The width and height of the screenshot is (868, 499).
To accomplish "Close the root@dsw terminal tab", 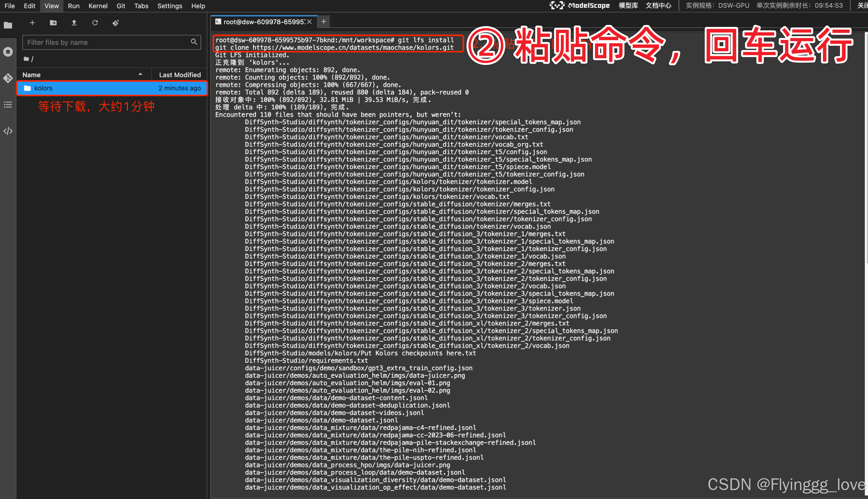I will point(310,22).
